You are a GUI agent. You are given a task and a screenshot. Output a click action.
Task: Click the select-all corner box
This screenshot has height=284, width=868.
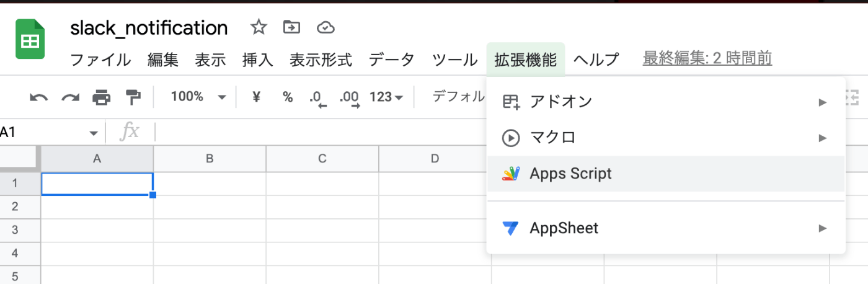19,159
